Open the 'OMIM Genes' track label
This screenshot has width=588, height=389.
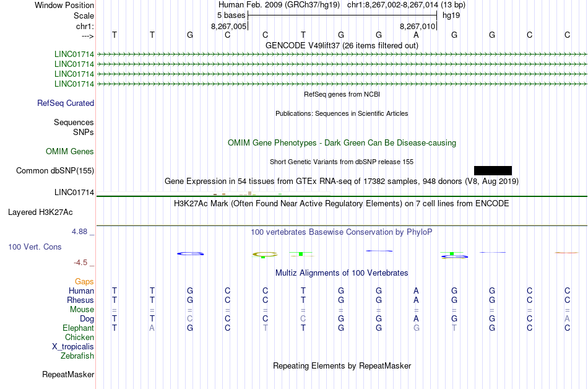pyautogui.click(x=70, y=152)
